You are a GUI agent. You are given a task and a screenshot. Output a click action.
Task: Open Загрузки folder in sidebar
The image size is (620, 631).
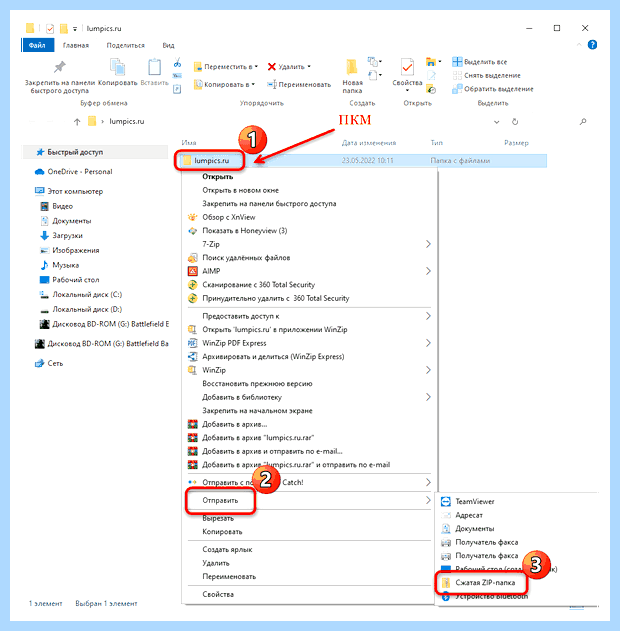[x=62, y=235]
